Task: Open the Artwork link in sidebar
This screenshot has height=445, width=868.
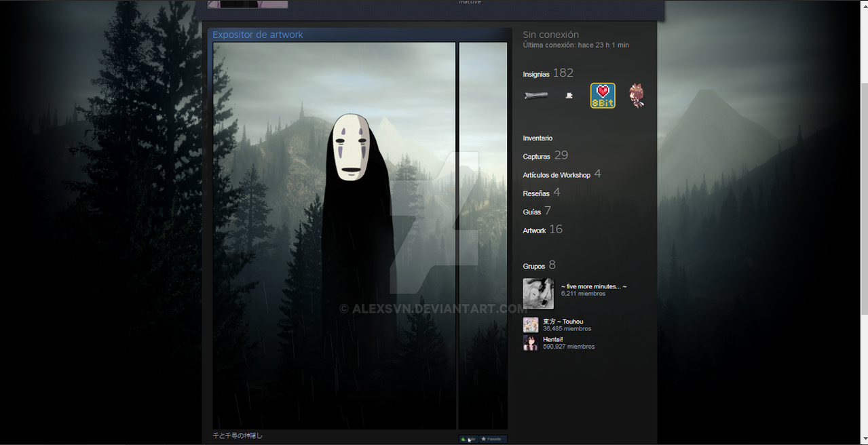Action: click(534, 231)
